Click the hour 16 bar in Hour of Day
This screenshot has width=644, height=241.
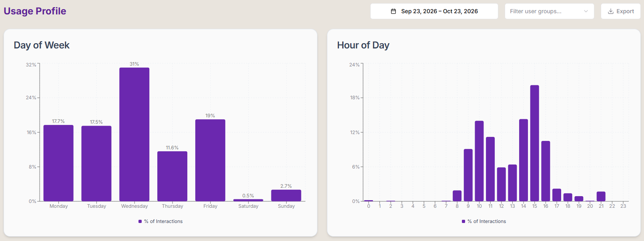pyautogui.click(x=546, y=171)
